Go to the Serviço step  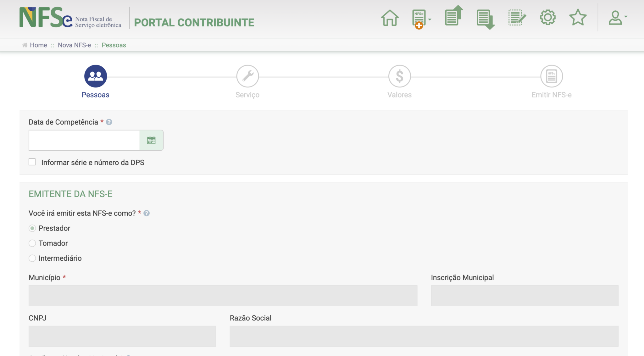[x=247, y=82]
